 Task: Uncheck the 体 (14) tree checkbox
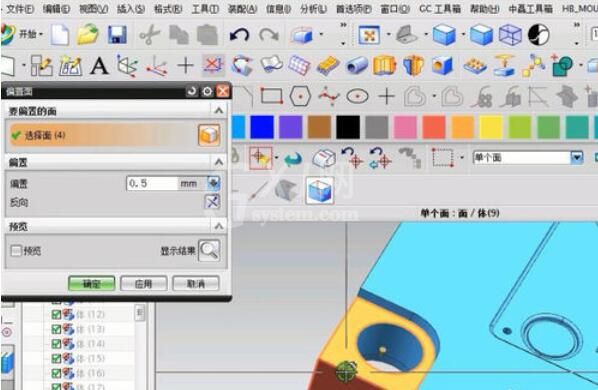[56, 344]
